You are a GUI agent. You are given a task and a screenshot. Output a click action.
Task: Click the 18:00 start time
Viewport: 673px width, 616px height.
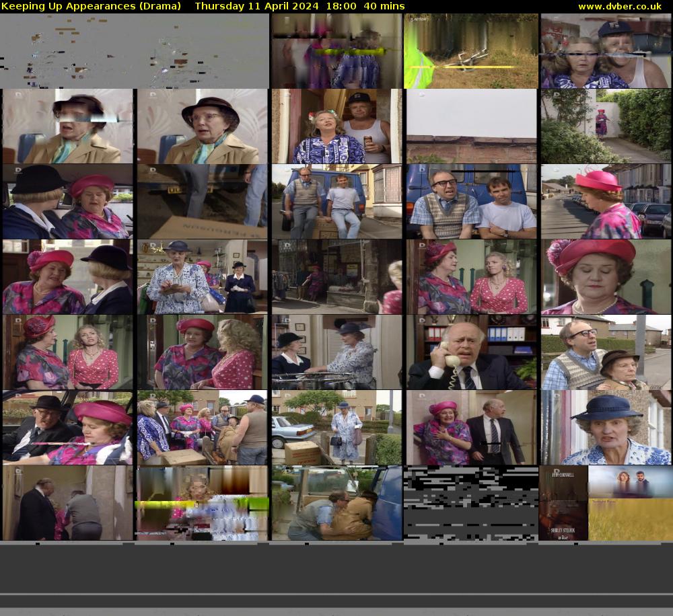tap(341, 6)
